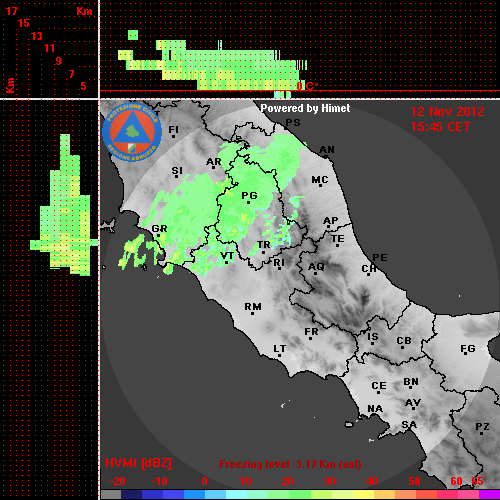
Task: Click the TR city label
Action: pyautogui.click(x=264, y=245)
